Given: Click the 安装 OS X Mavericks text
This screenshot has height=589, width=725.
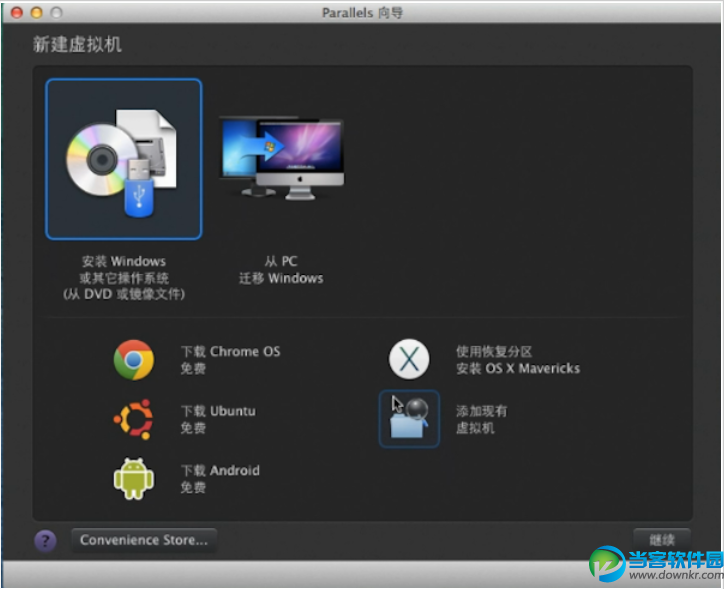Looking at the screenshot, I should pos(518,368).
